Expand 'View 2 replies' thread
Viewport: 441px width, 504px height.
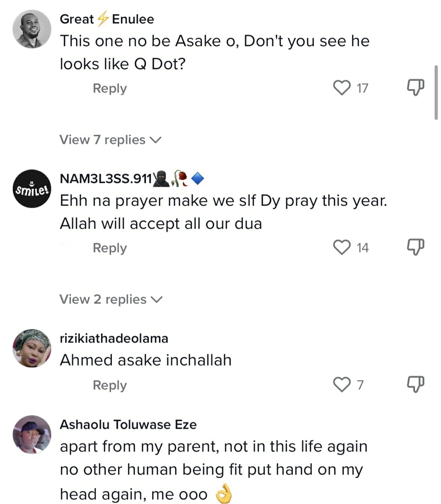[x=110, y=299]
